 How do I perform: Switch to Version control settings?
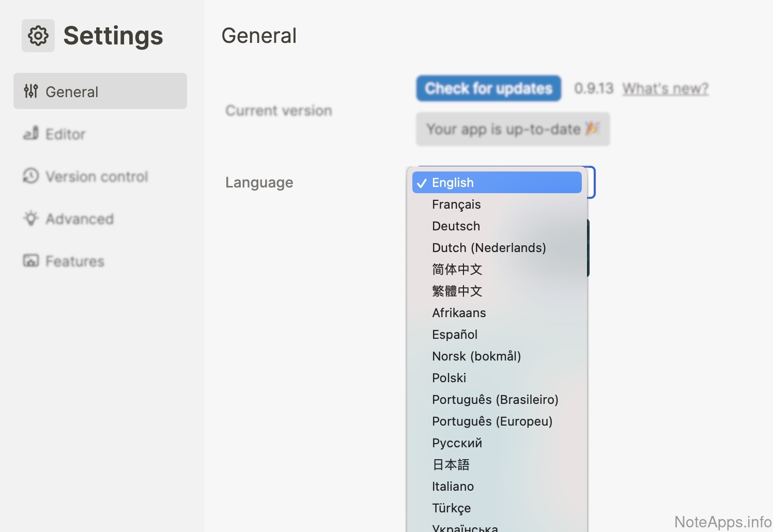97,177
